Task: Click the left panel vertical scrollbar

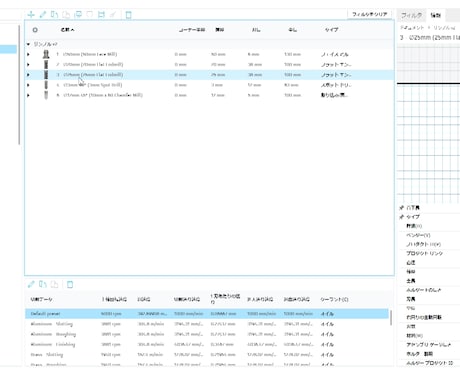Action: tap(19, 85)
